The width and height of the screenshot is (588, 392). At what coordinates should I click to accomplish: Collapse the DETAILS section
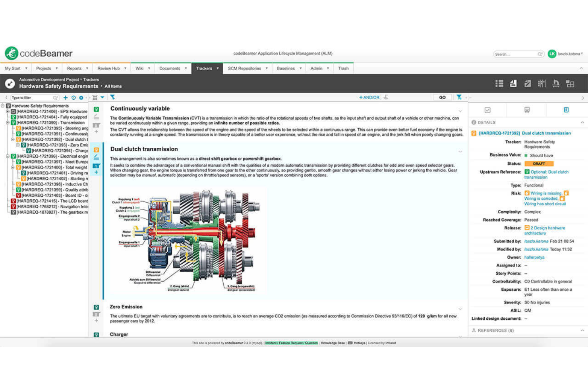click(582, 122)
